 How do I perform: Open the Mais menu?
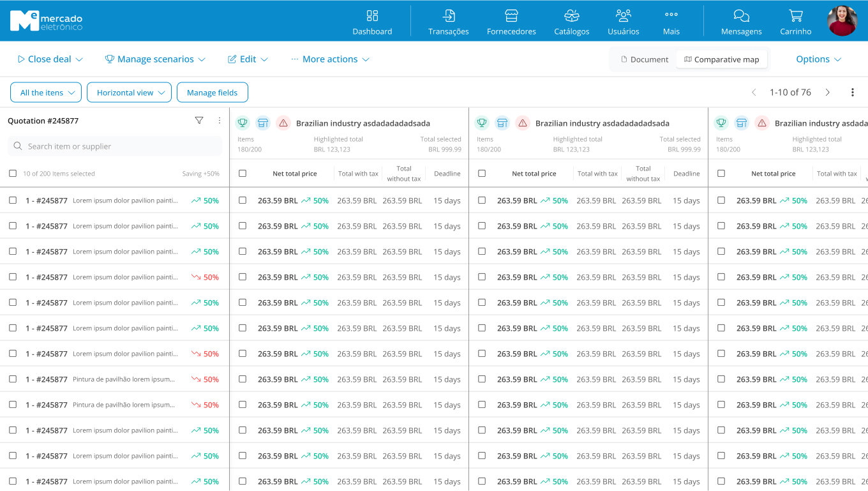point(671,22)
